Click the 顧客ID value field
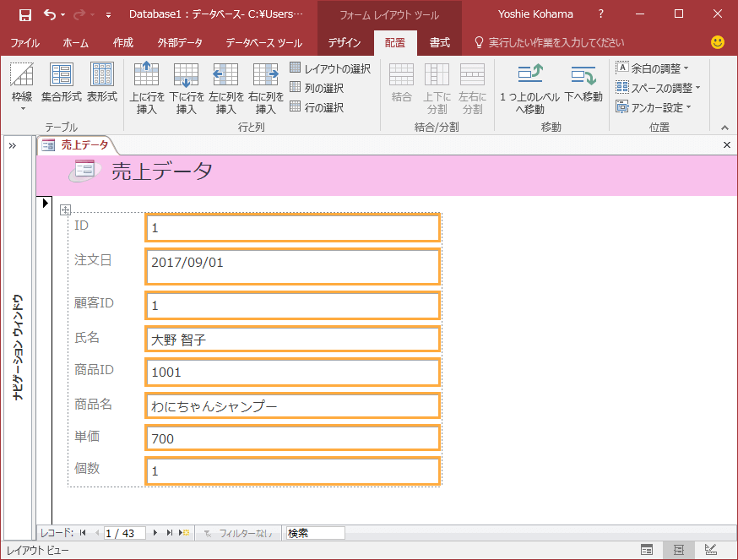The width and height of the screenshot is (738, 560). pyautogui.click(x=292, y=306)
